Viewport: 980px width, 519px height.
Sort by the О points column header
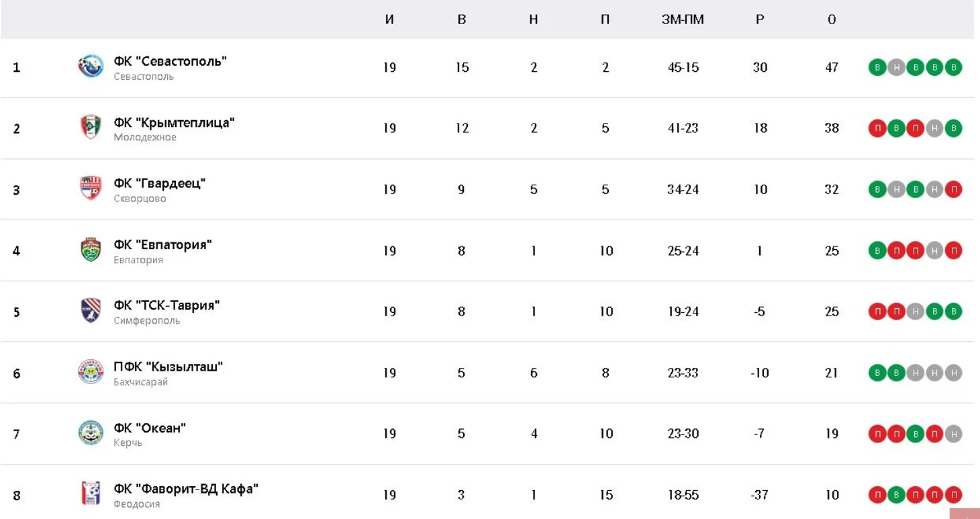coord(832,19)
